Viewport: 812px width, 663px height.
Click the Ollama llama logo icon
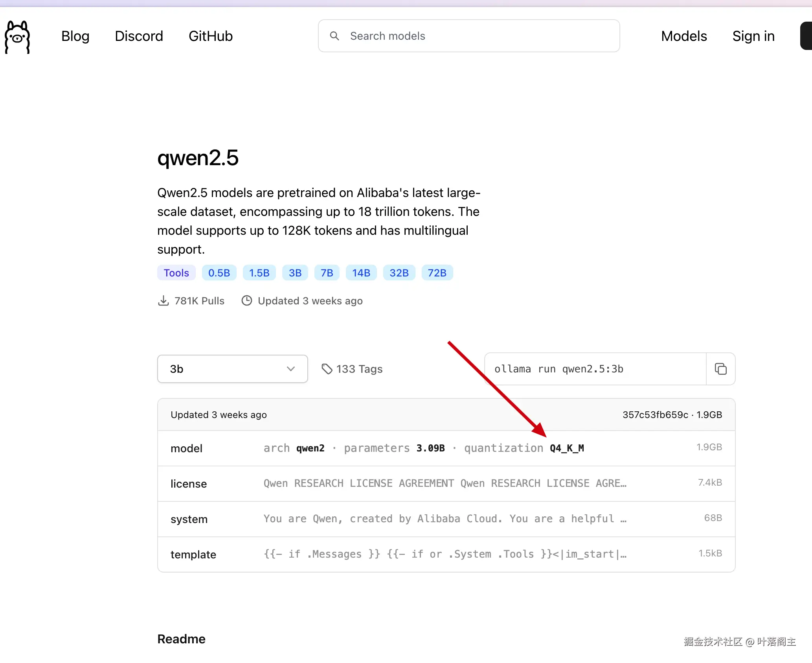(x=17, y=37)
